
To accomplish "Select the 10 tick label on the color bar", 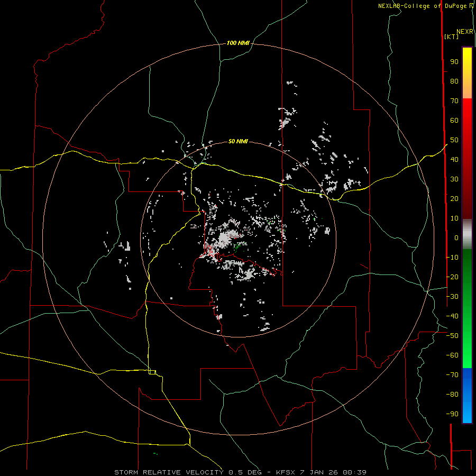I will 454,218.
